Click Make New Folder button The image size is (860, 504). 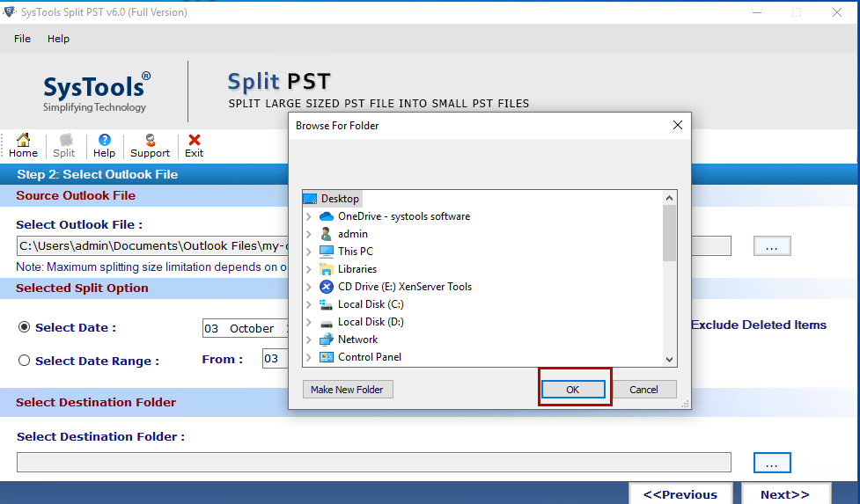tap(347, 390)
